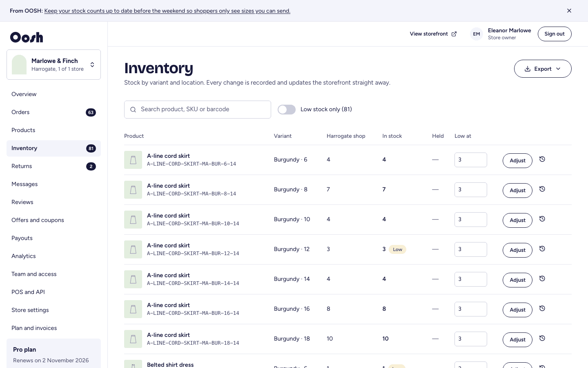This screenshot has height=368, width=588.
Task: Open stock history for Burgundy · 12
Action: pyautogui.click(x=542, y=249)
